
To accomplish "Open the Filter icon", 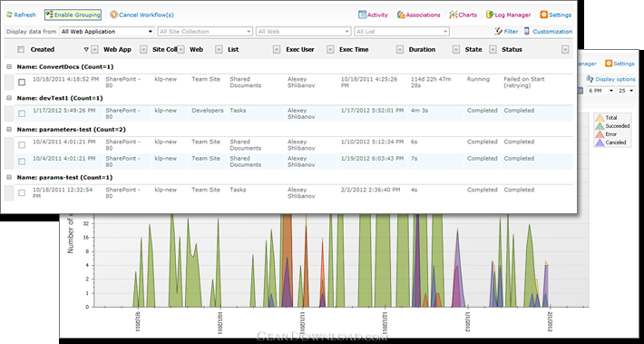I will [x=499, y=31].
